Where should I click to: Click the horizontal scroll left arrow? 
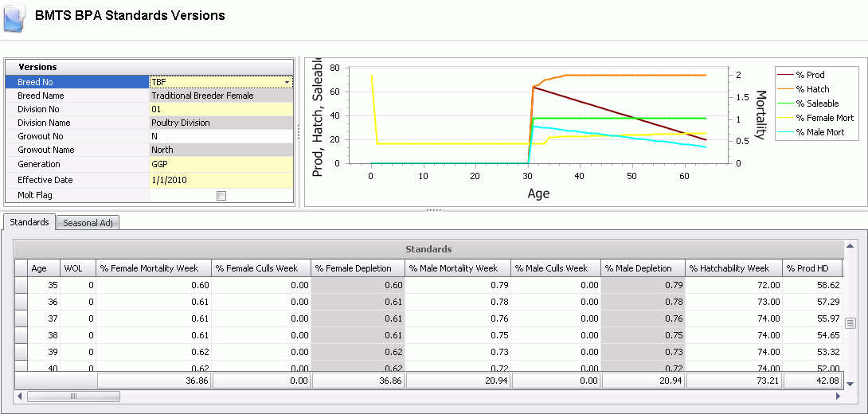[20, 396]
